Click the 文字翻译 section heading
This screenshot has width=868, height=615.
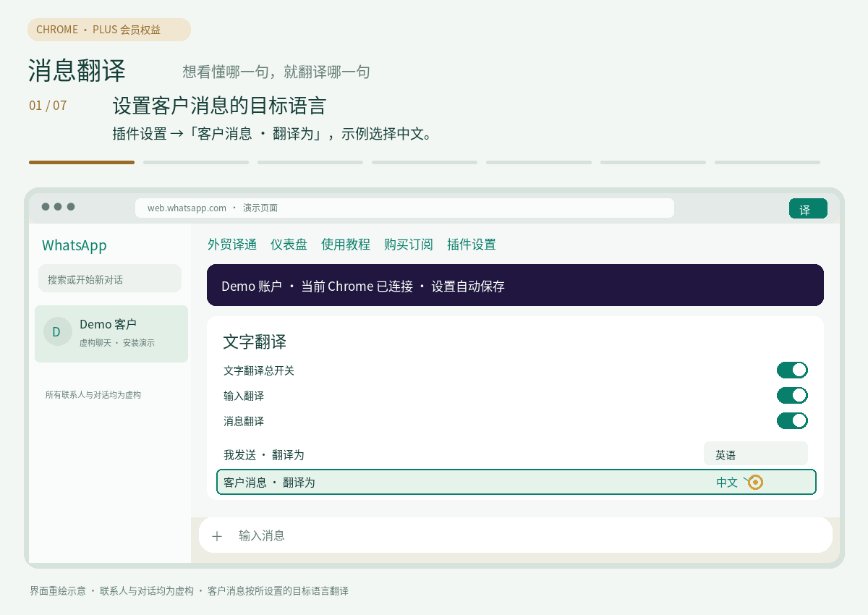point(255,342)
